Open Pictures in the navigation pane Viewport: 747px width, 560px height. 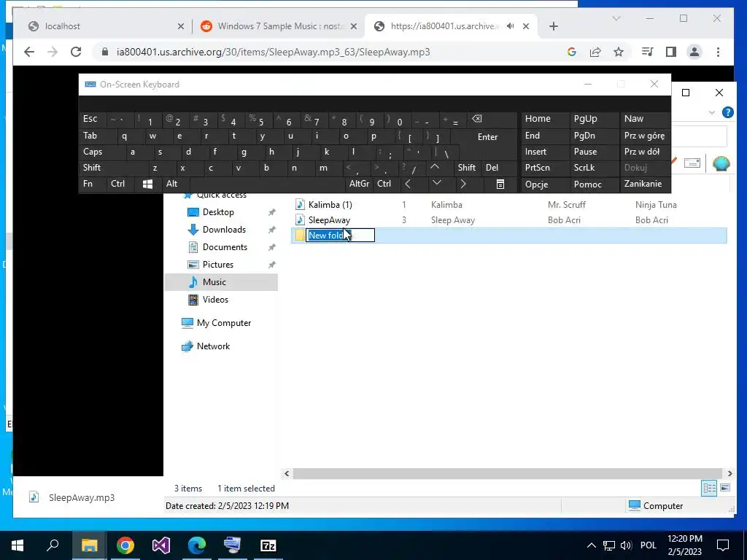[x=217, y=265]
